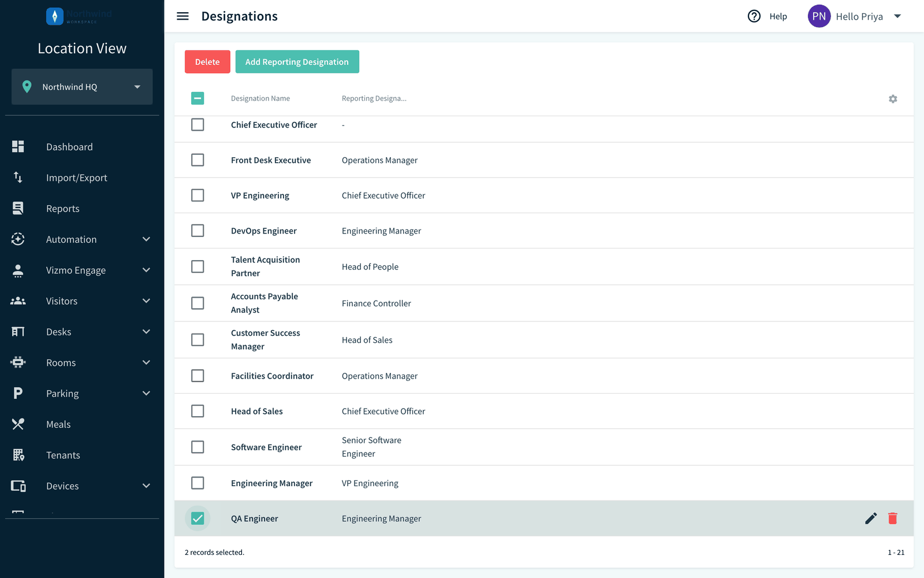Image resolution: width=924 pixels, height=578 pixels.
Task: Uncheck the QA Engineer checkbox
Action: (x=198, y=518)
